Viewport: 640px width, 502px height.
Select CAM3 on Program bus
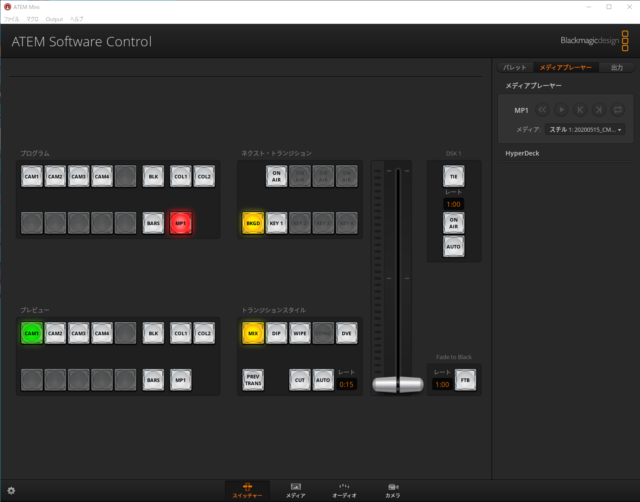pyautogui.click(x=78, y=176)
